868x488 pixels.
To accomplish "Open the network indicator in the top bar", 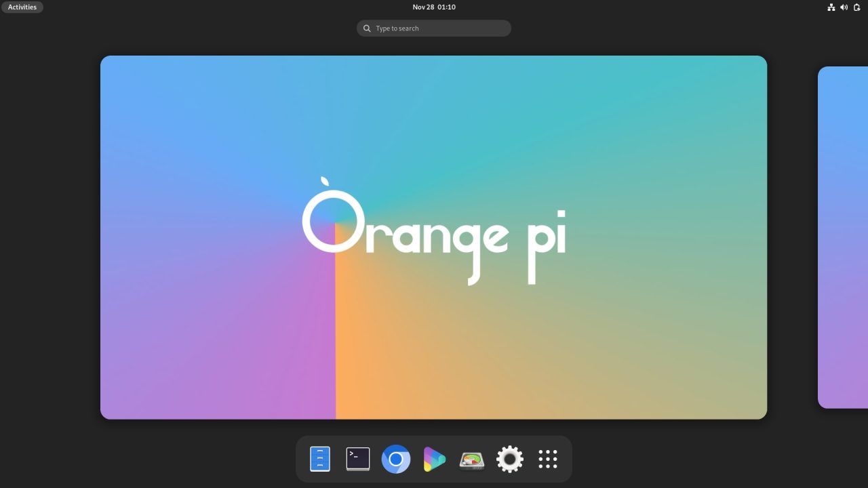I will (831, 7).
